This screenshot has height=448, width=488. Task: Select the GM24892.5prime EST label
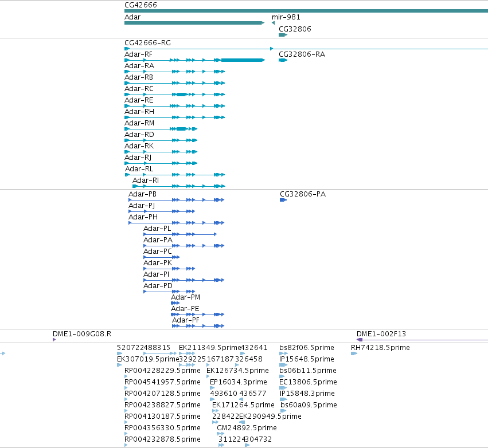[247, 428]
